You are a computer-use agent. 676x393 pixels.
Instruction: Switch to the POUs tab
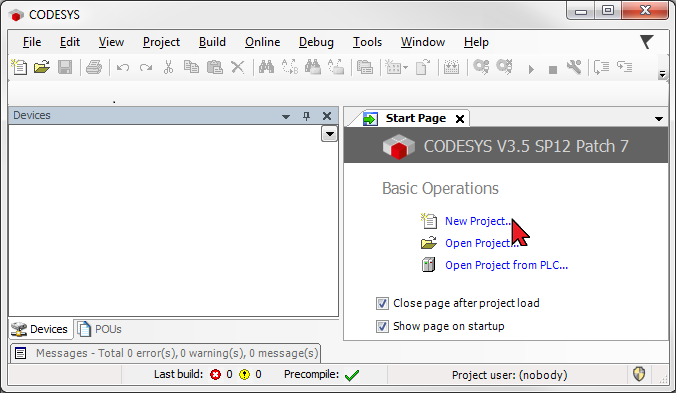100,329
